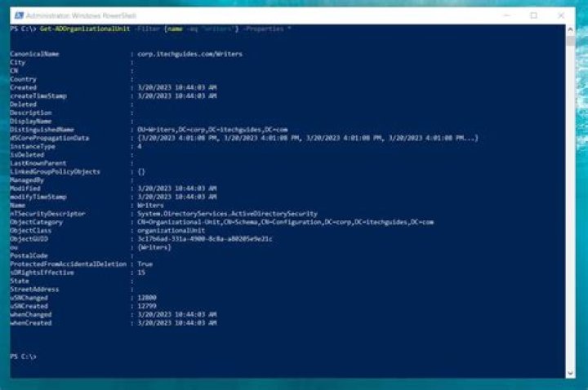Click the whenCreated timestamp value

click(177, 323)
